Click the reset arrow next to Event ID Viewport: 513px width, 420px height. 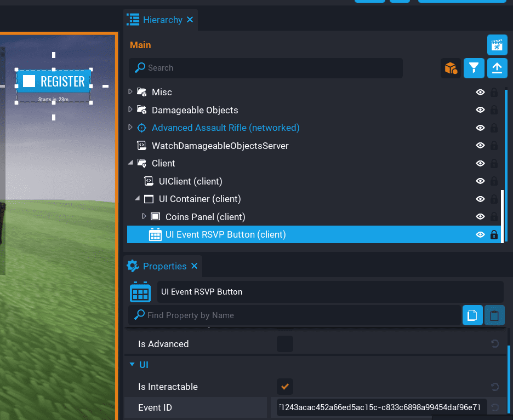coord(495,407)
